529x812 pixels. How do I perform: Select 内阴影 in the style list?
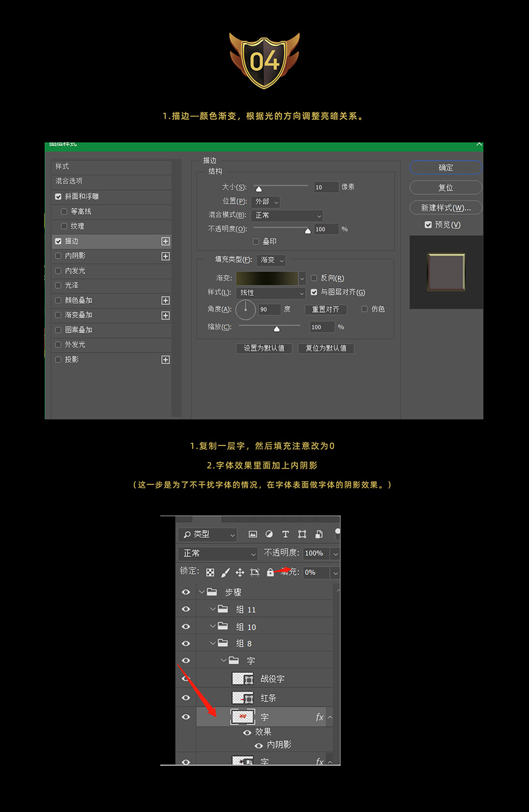[x=75, y=255]
